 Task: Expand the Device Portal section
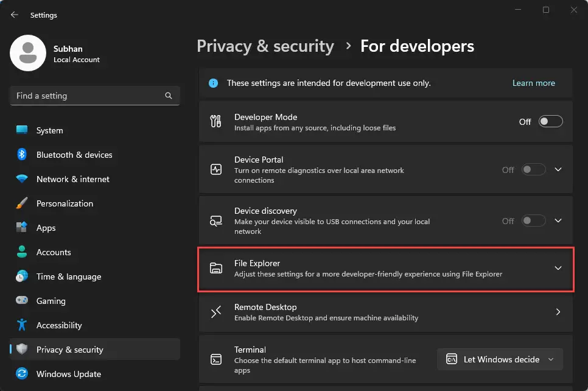[558, 169]
